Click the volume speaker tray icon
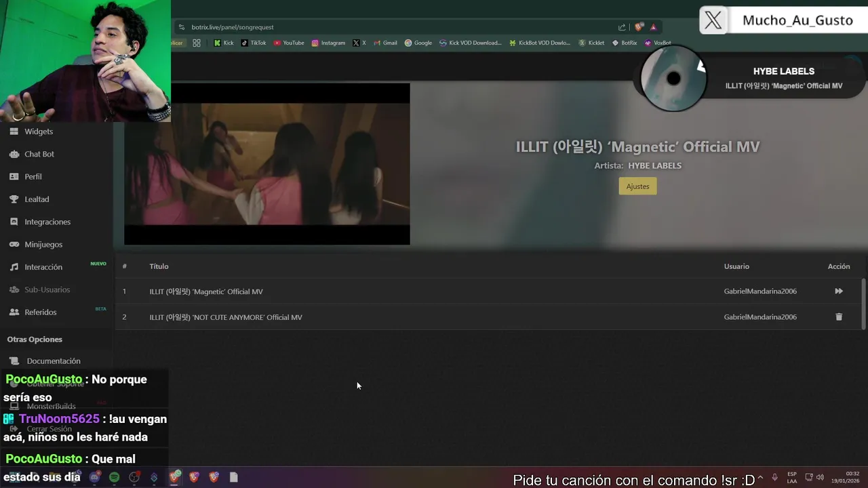This screenshot has width=868, height=488. click(821, 477)
